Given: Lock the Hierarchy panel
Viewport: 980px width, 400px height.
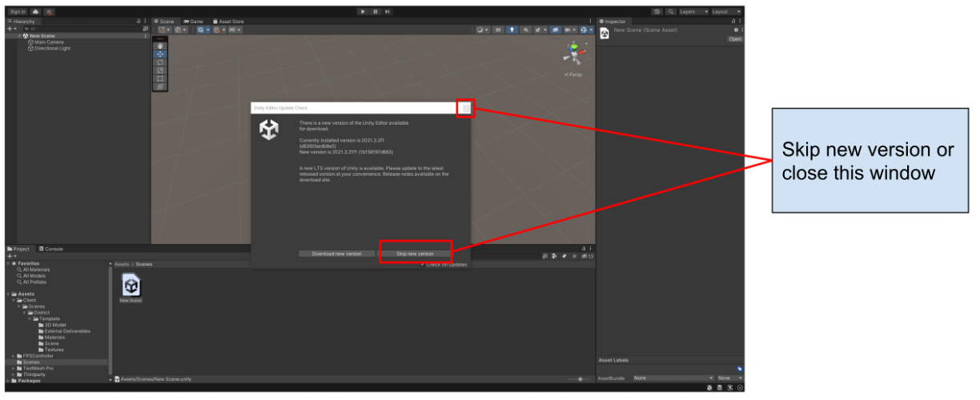Looking at the screenshot, I should click(138, 22).
